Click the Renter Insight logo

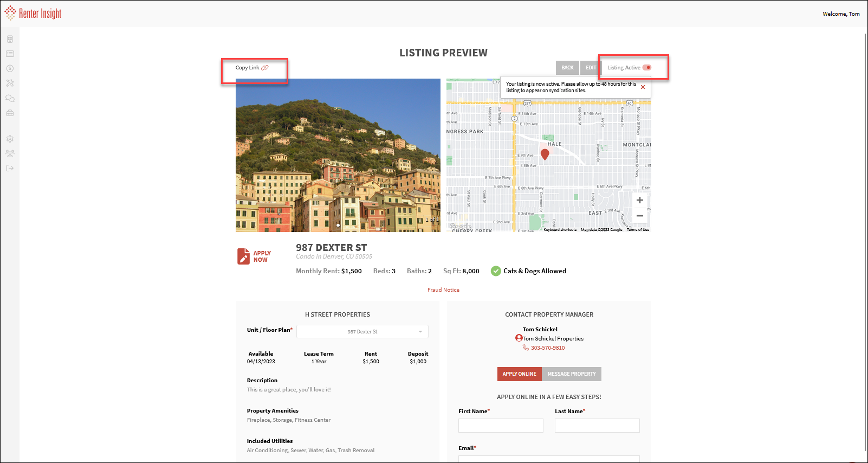pos(33,13)
